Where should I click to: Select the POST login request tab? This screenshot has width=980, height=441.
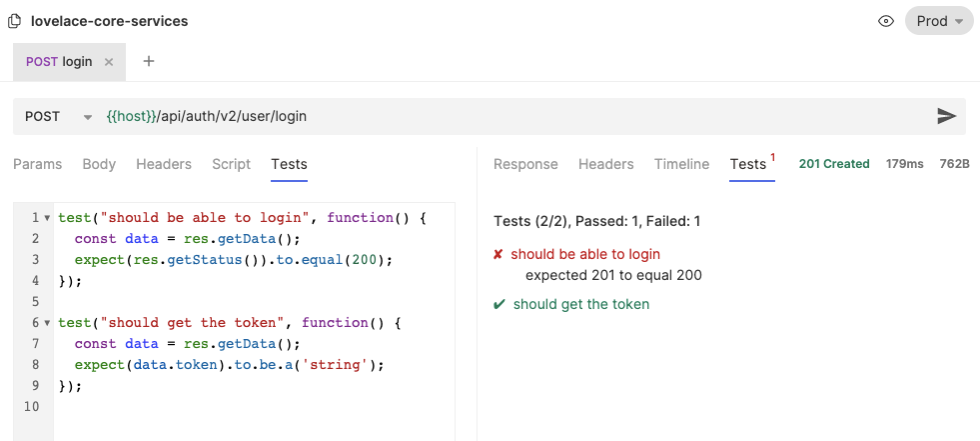pos(60,62)
